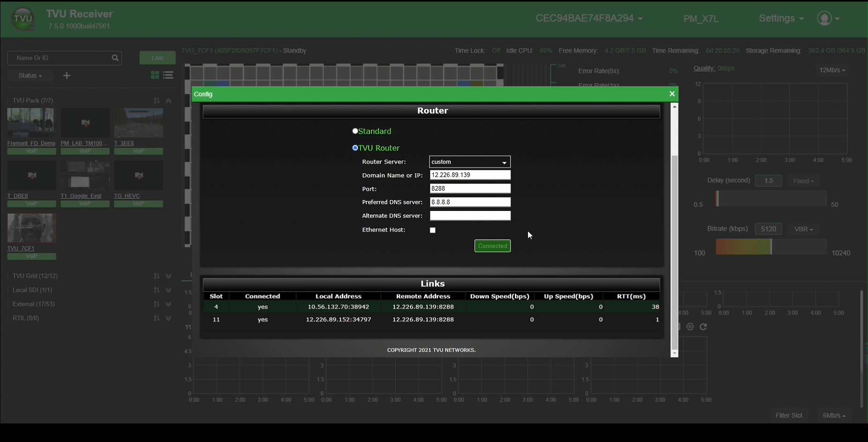This screenshot has height=442, width=868.
Task: Expand the Local SDI group
Action: point(169,290)
